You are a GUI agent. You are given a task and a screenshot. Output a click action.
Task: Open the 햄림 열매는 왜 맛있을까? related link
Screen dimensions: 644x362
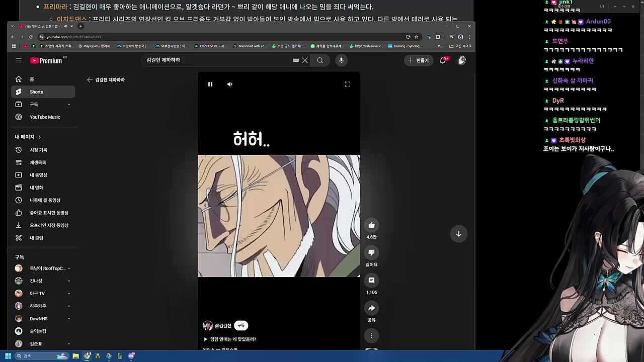point(230,339)
